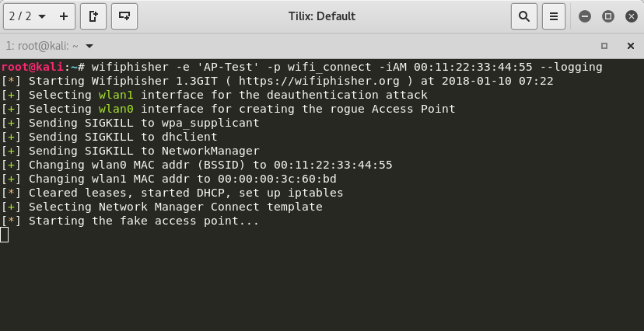This screenshot has width=644, height=331.
Task: Click the terminal cursor block
Action: (x=5, y=235)
